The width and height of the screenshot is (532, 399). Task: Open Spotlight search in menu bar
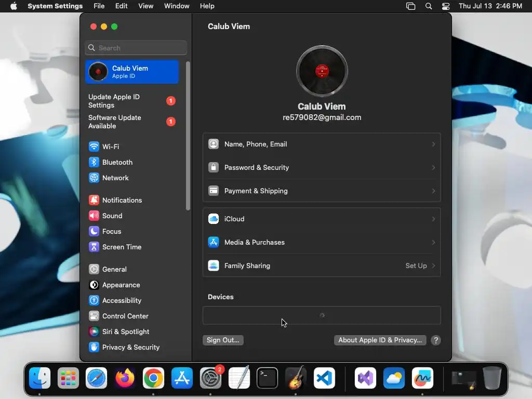[429, 6]
